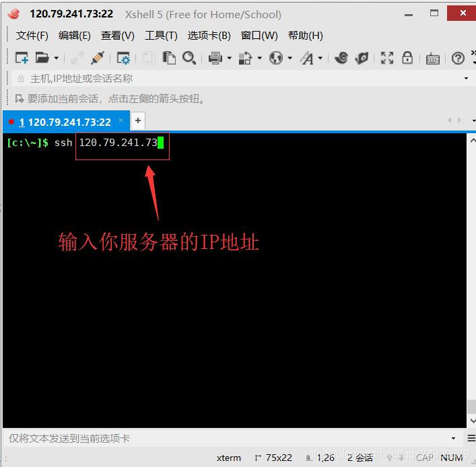Image resolution: width=476 pixels, height=467 pixels.
Task: Click the Open Session folder icon
Action: 42,58
